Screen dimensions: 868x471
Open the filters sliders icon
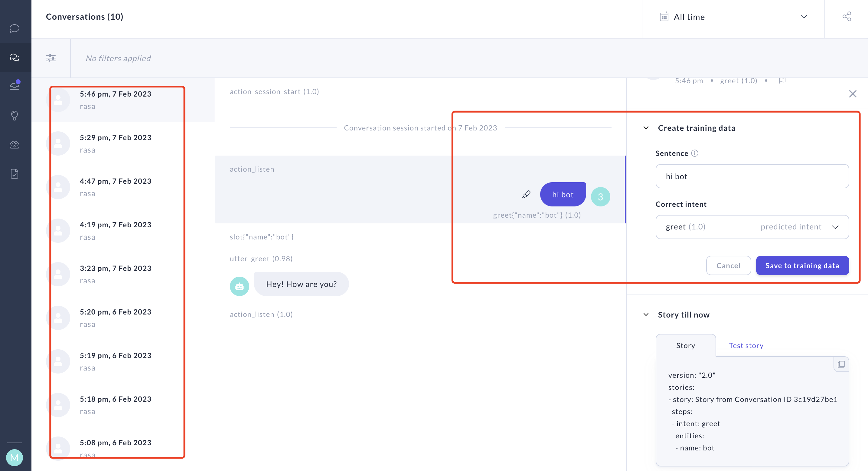click(x=51, y=58)
